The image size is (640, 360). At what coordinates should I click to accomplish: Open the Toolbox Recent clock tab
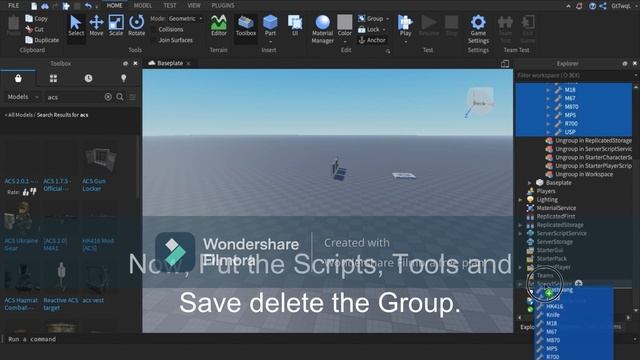coord(88,78)
